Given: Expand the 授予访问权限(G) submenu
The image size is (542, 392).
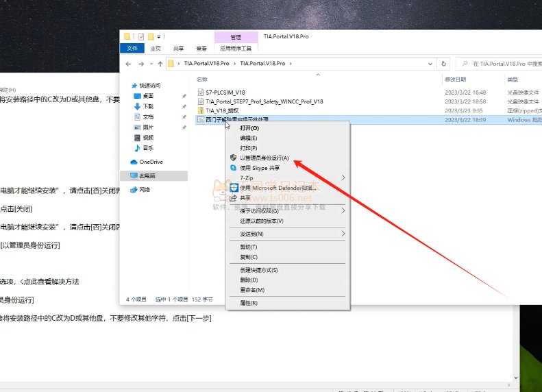Looking at the screenshot, I should click(288, 211).
